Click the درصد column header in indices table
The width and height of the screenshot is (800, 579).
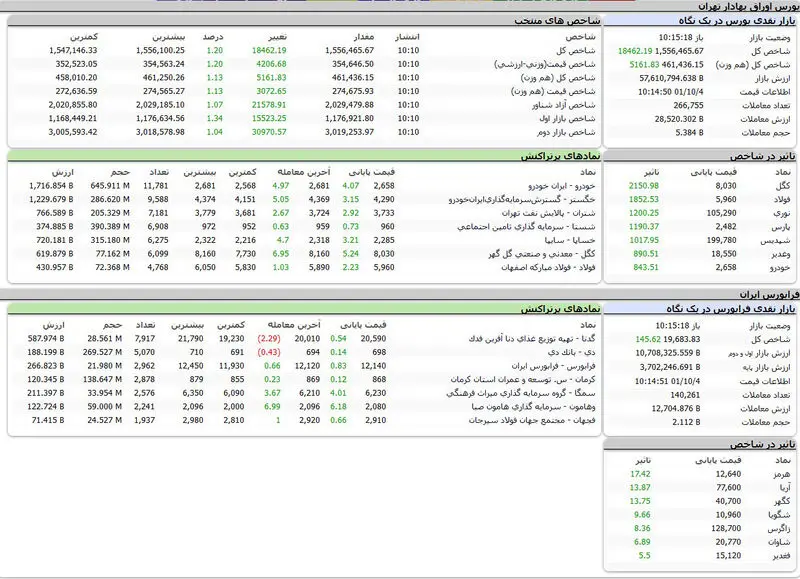coord(213,37)
